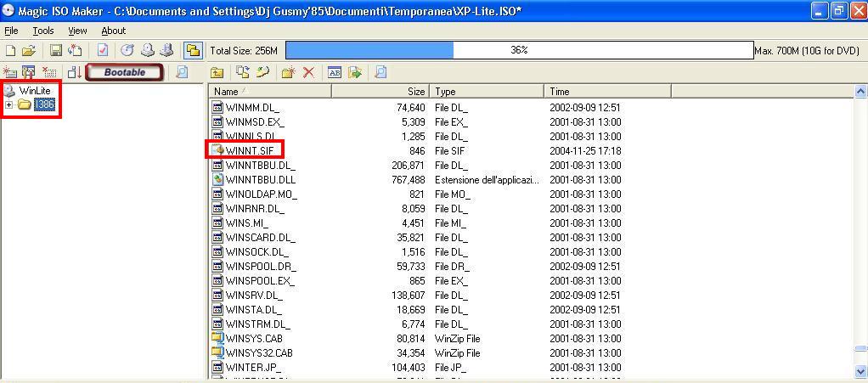Select the WINSRV.DL_ file
This screenshot has width=868, height=383.
coord(254,295)
